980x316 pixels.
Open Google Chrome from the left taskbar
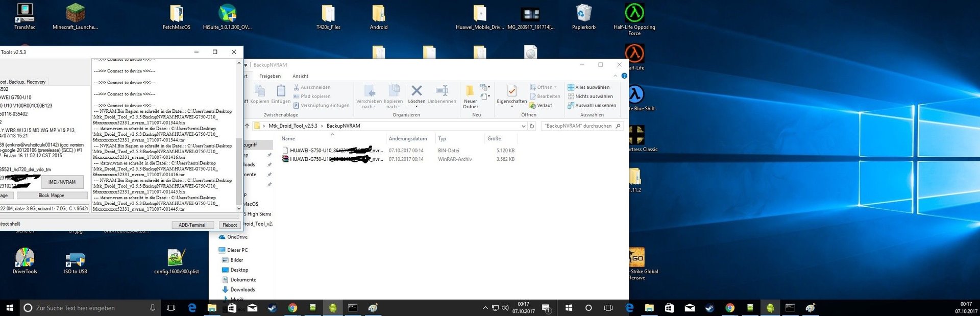(x=292, y=308)
